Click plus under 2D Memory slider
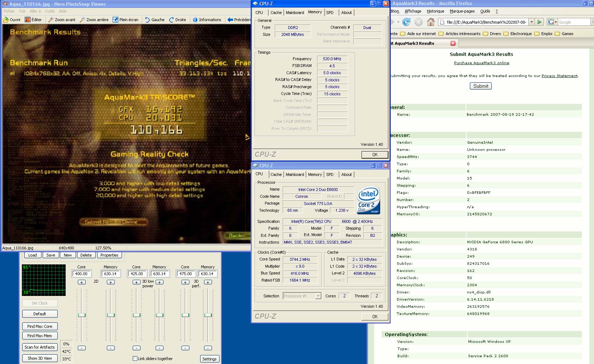Screen dimensions: 594x364 click(111, 282)
